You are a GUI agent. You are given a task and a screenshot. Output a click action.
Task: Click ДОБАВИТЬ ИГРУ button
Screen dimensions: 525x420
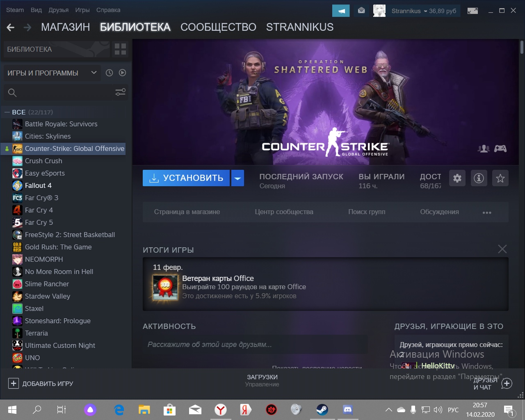tap(41, 383)
